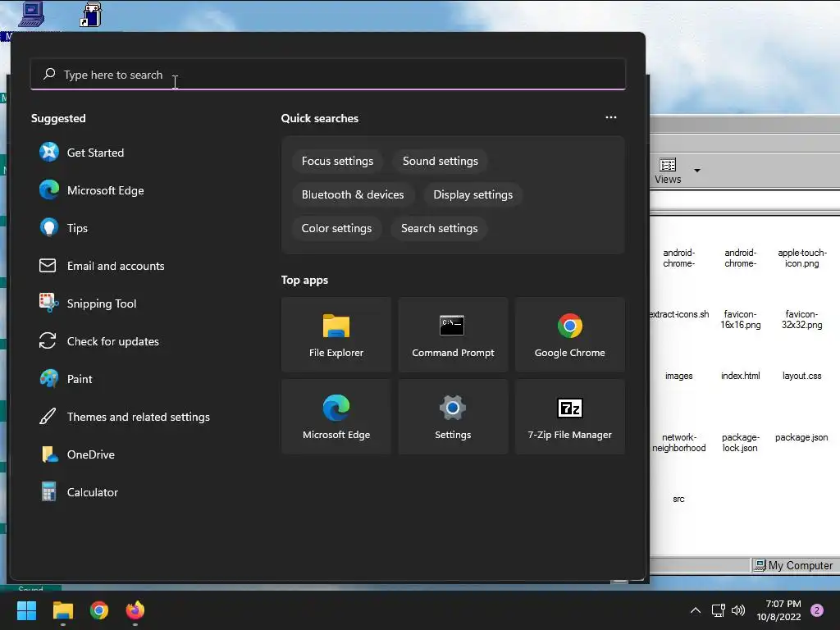Screen dimensions: 840x630
Task: Click the Views button in background window
Action: pyautogui.click(x=668, y=171)
